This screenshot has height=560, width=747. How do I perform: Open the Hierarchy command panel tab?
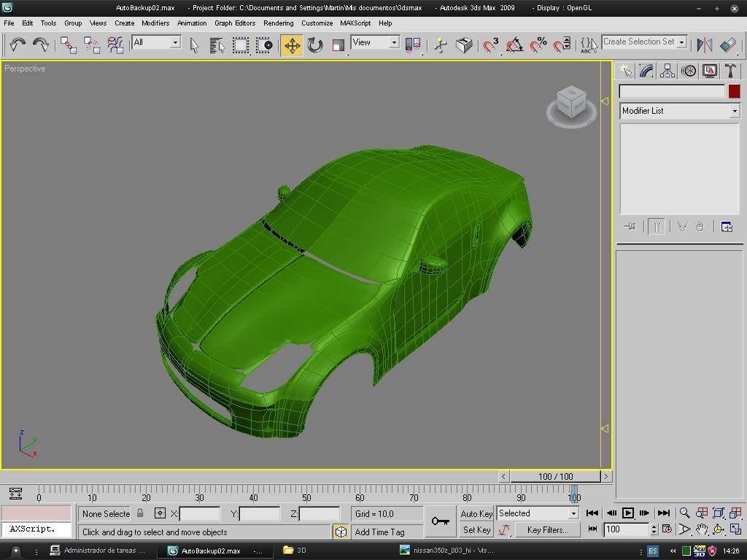tap(667, 71)
